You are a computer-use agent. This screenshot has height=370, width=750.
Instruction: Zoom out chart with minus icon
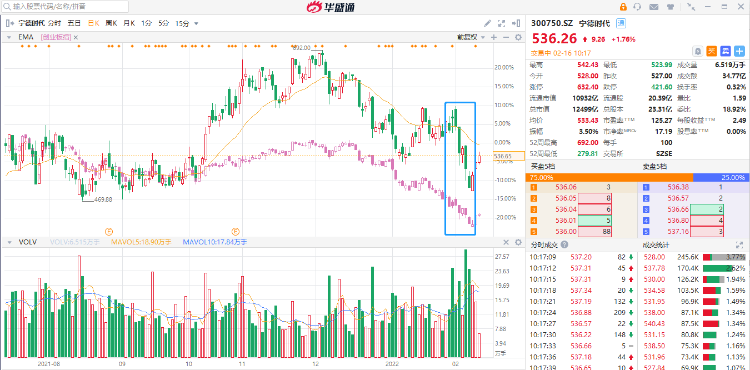tap(506, 37)
